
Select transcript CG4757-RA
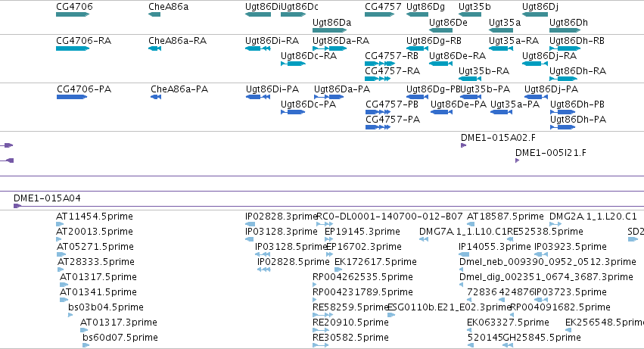pyautogui.click(x=378, y=79)
